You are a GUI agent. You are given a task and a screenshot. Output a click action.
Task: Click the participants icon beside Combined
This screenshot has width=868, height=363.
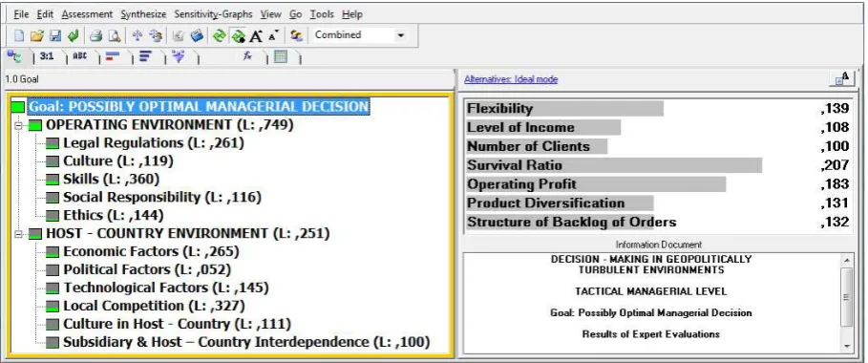(297, 35)
